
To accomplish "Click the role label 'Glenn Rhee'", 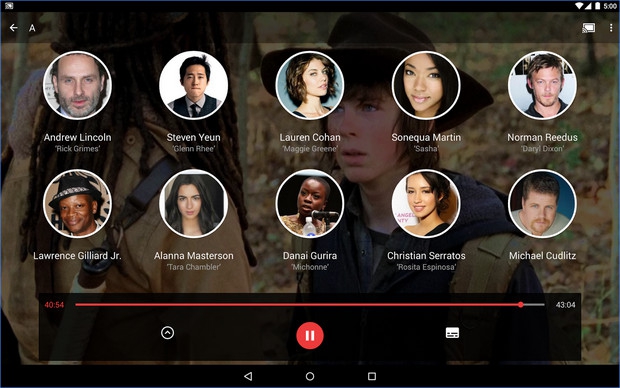I will coord(194,149).
